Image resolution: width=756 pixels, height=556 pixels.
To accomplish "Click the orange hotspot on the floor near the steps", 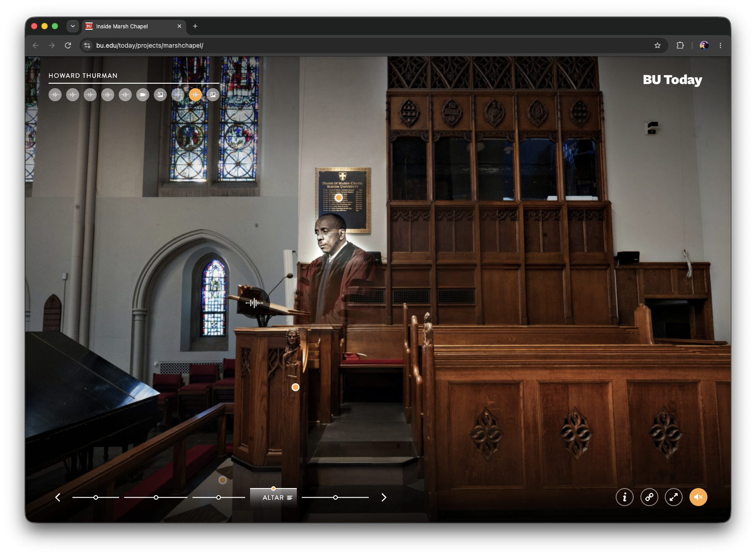I will click(223, 480).
